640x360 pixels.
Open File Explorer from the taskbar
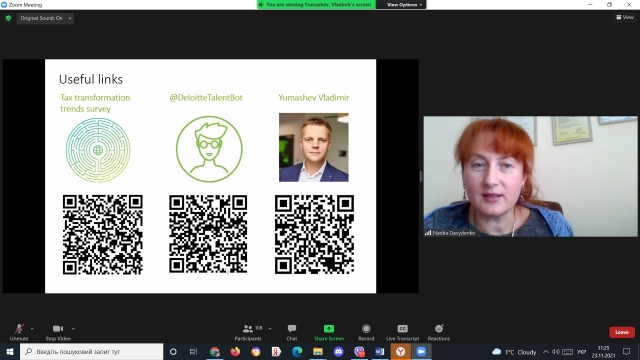point(318,351)
